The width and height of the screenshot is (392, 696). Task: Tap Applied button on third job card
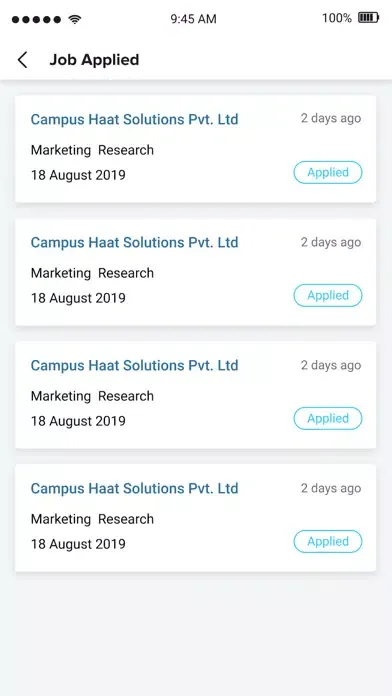328,418
